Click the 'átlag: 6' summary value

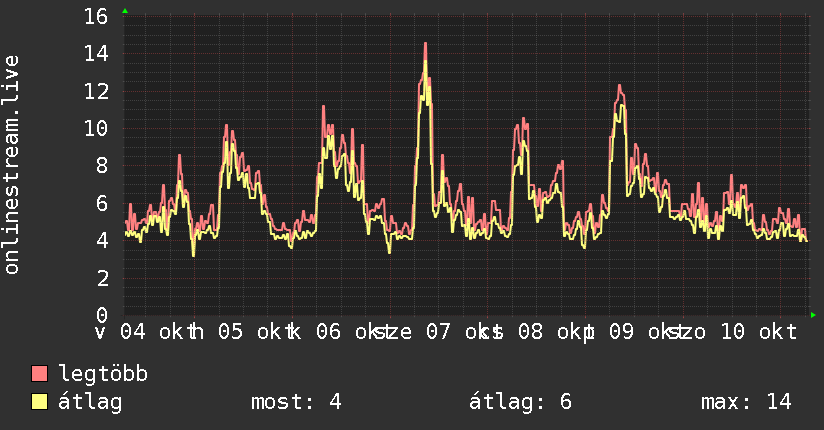point(520,402)
